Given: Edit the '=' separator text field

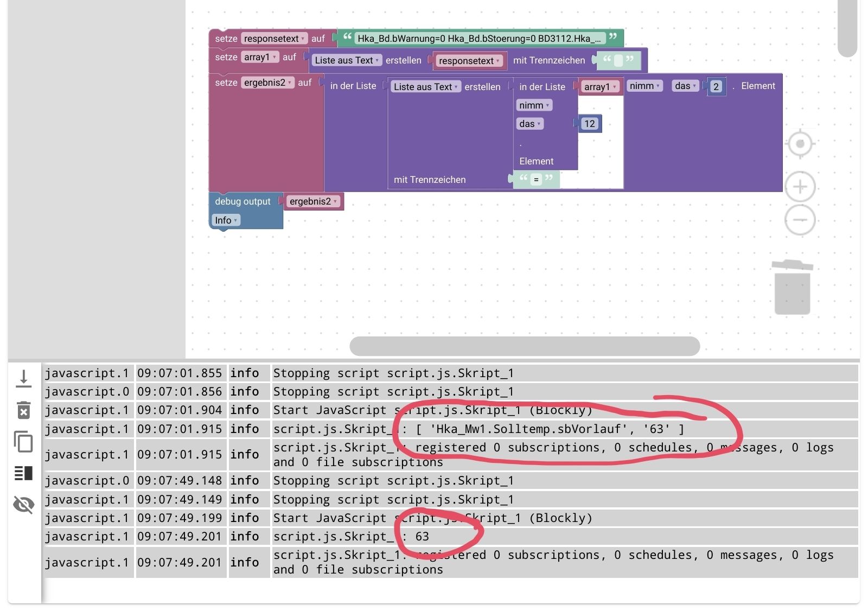Looking at the screenshot, I should tap(536, 179).
